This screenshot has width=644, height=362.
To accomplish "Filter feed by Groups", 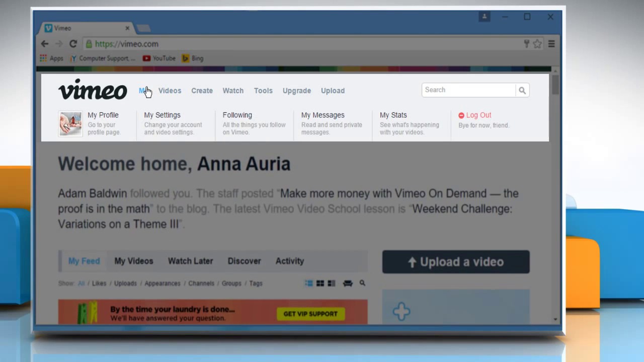I will 231,284.
